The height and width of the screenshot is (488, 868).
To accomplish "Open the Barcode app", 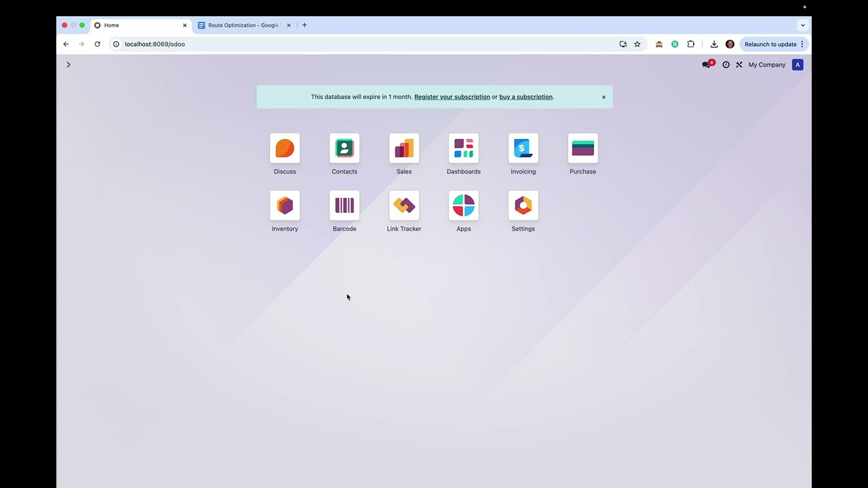I will pyautogui.click(x=344, y=205).
